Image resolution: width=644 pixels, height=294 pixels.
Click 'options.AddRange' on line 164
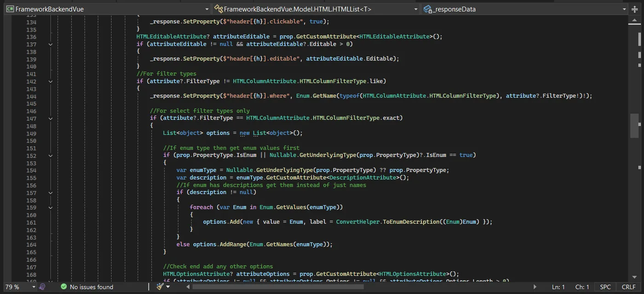(x=219, y=244)
